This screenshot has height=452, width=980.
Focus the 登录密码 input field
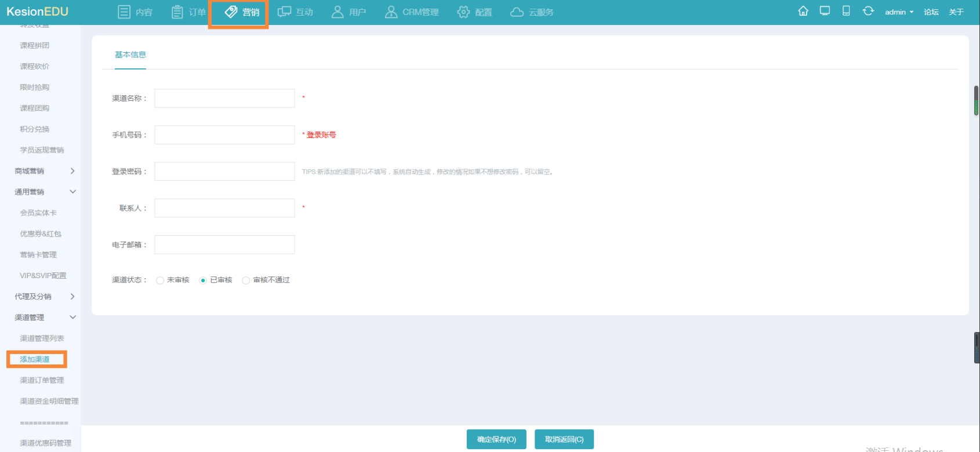tap(224, 172)
